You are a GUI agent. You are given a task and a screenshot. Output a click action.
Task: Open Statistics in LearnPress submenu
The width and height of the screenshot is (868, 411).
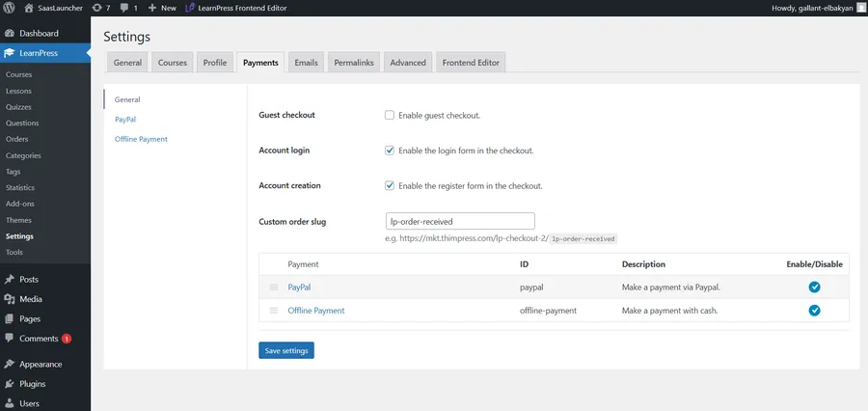pyautogui.click(x=20, y=188)
